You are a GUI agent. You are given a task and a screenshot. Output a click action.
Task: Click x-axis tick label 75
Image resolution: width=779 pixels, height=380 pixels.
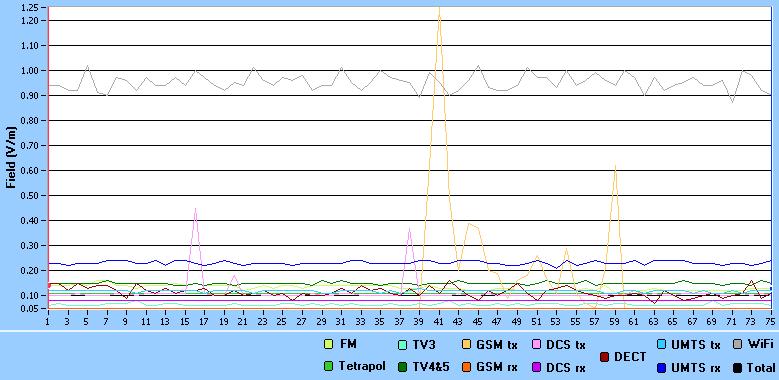click(771, 322)
